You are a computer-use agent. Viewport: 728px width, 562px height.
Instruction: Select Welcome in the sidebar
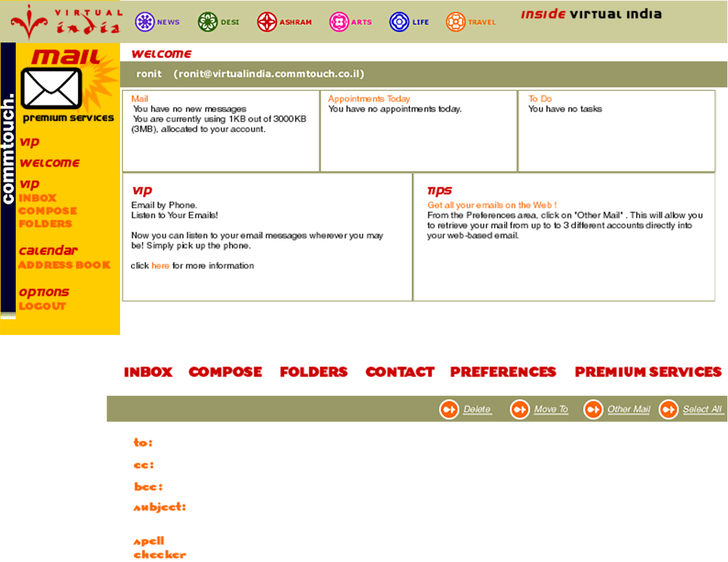point(49,163)
